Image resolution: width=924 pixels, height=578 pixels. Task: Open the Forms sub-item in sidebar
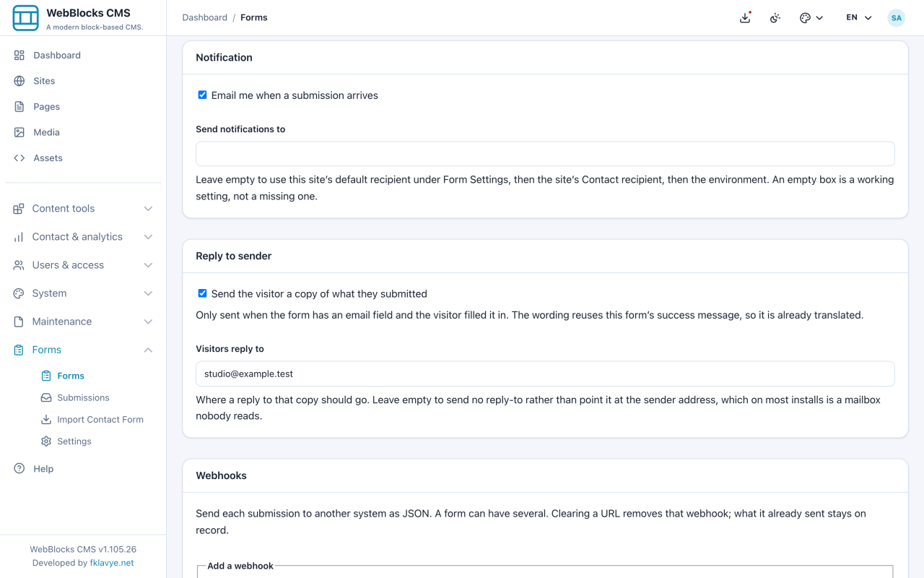click(71, 376)
